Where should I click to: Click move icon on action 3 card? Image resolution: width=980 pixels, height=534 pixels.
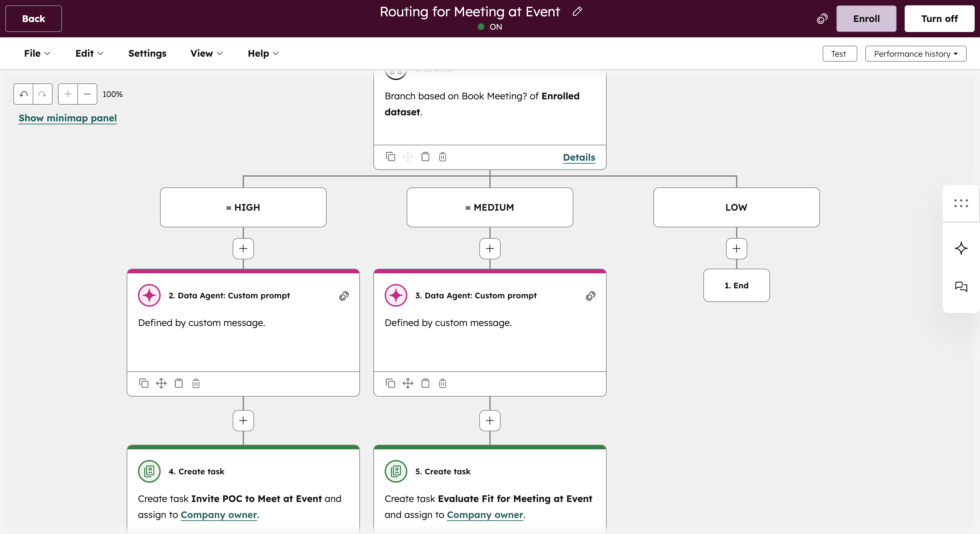click(408, 383)
